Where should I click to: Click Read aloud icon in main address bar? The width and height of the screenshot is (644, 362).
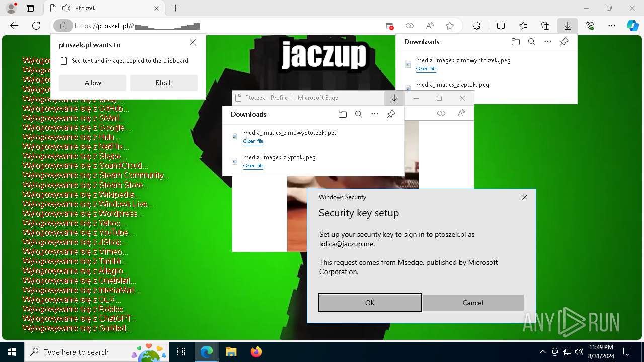click(430, 26)
